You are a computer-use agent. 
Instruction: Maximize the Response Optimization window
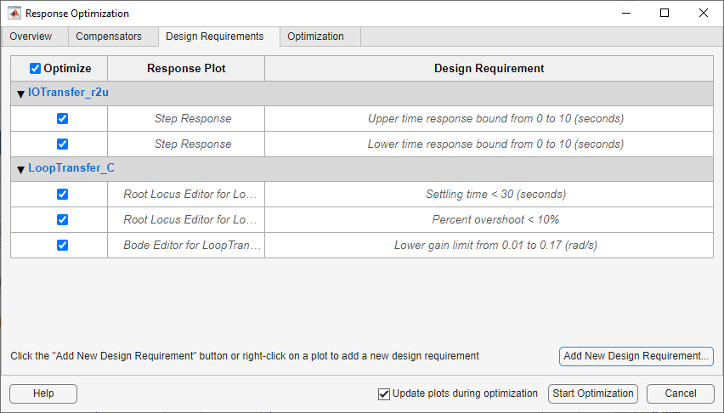(664, 13)
